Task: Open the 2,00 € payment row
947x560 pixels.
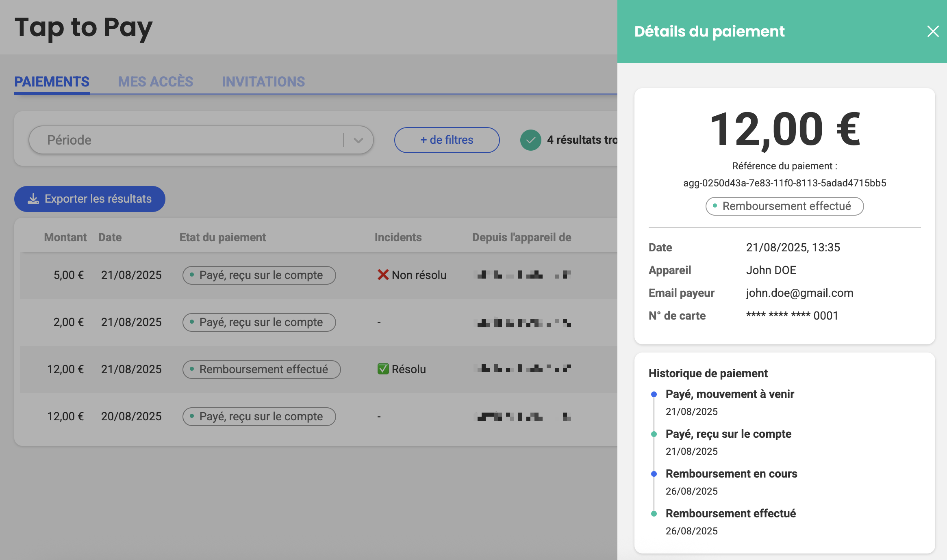Action: pyautogui.click(x=69, y=322)
